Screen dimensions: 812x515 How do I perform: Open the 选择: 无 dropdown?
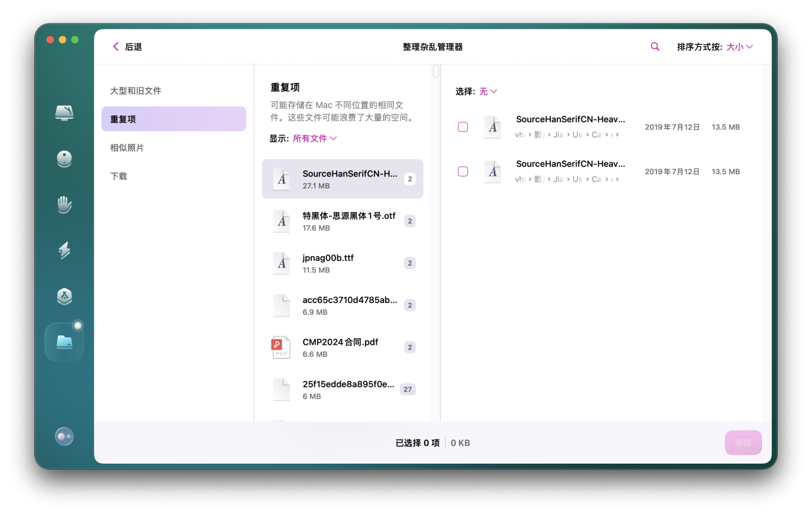click(488, 92)
